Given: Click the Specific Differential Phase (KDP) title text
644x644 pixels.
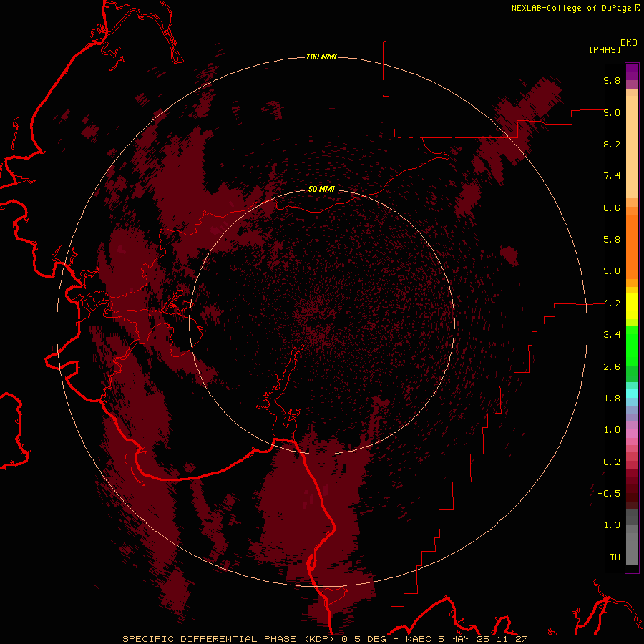Looking at the screenshot, I should point(228,639).
